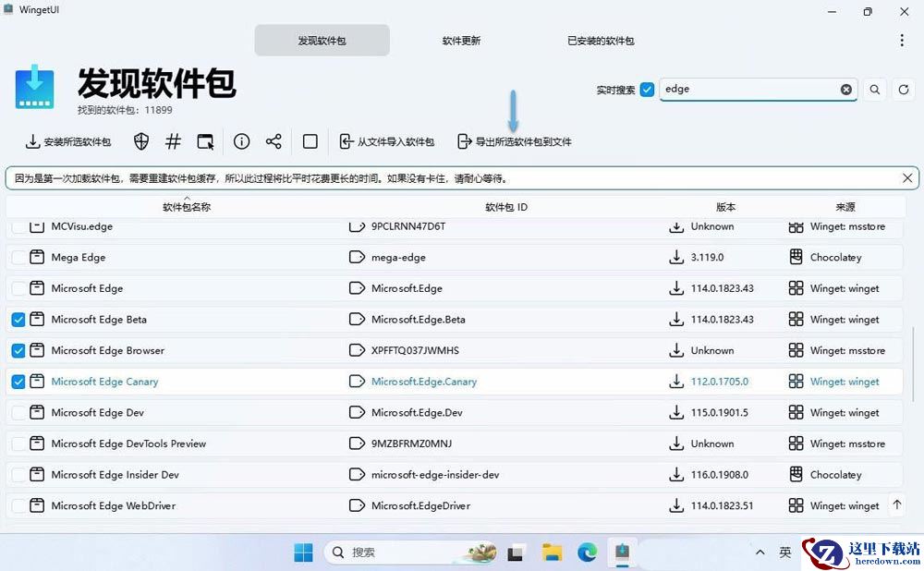This screenshot has height=571, width=924.
Task: Click import packages from file button
Action: pos(386,141)
